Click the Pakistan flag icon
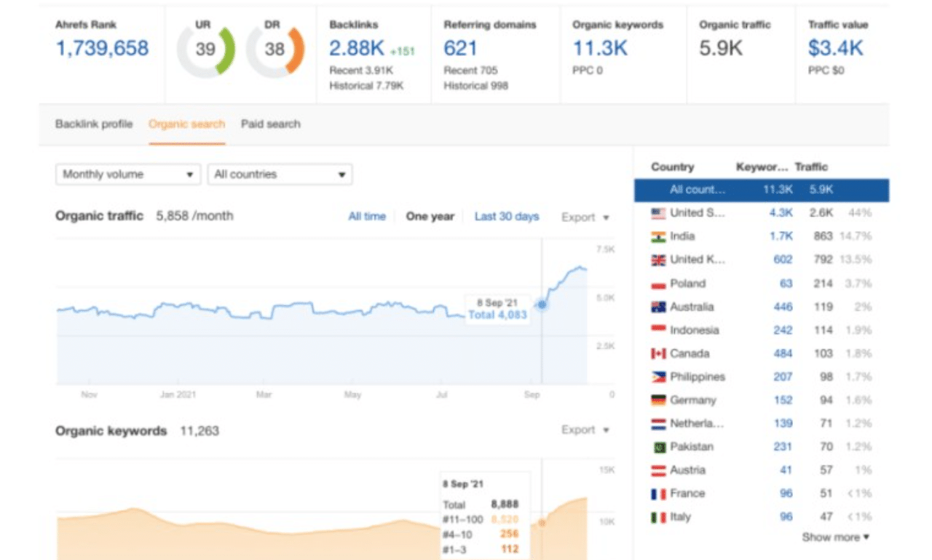This screenshot has width=932, height=560. coord(658,447)
